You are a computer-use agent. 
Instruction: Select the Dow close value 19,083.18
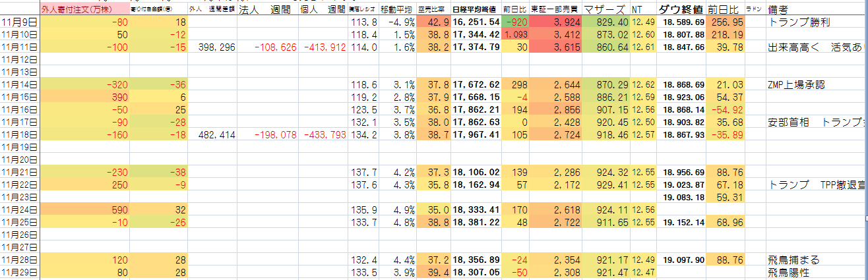pyautogui.click(x=681, y=197)
